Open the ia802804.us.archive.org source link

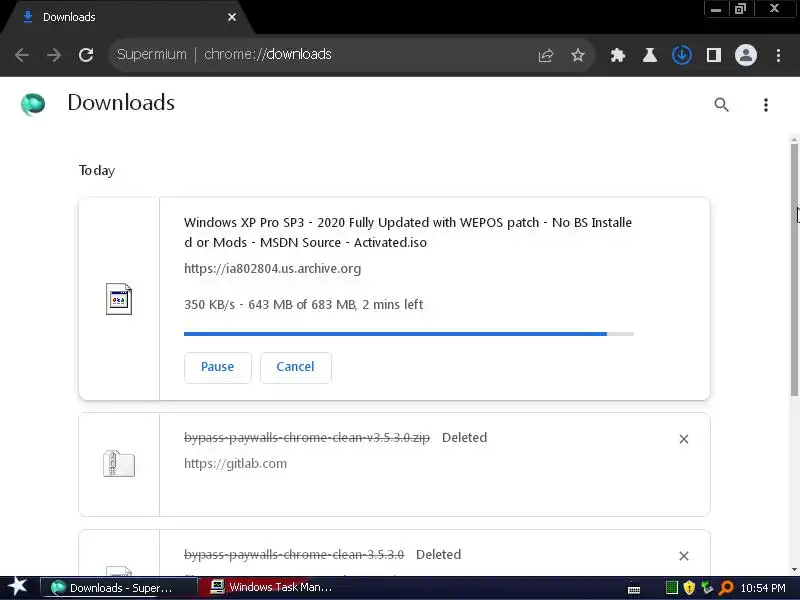(x=272, y=268)
